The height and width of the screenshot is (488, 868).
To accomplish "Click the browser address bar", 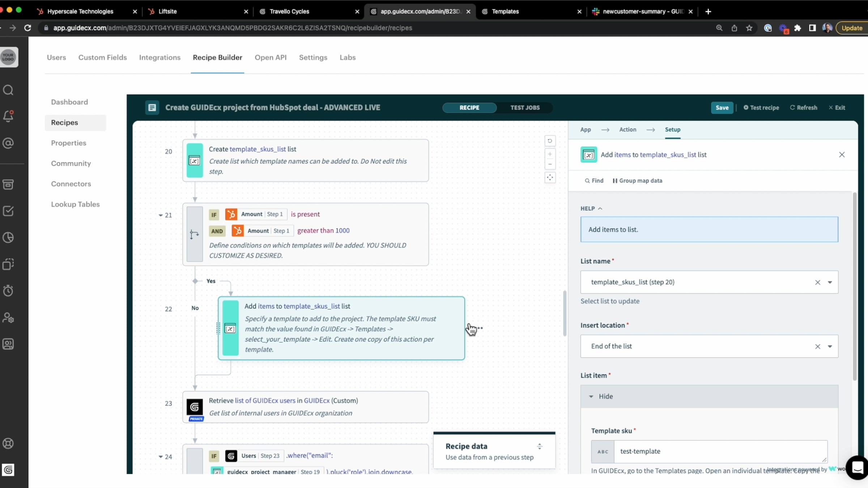I will (376, 28).
